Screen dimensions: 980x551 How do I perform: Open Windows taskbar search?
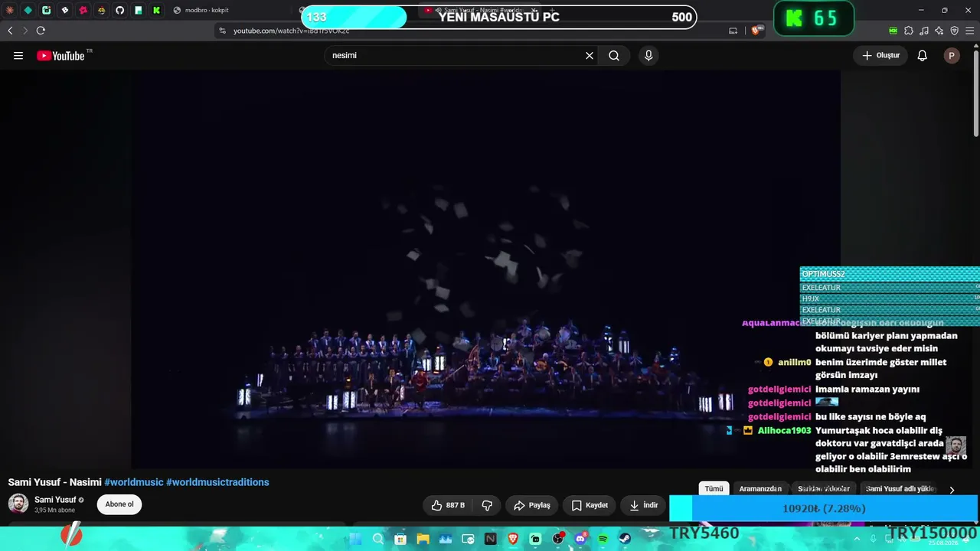click(378, 539)
